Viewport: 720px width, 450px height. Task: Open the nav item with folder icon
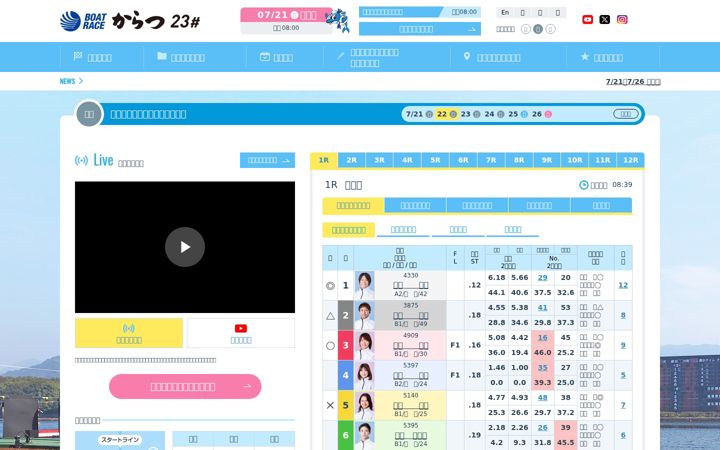[181, 57]
